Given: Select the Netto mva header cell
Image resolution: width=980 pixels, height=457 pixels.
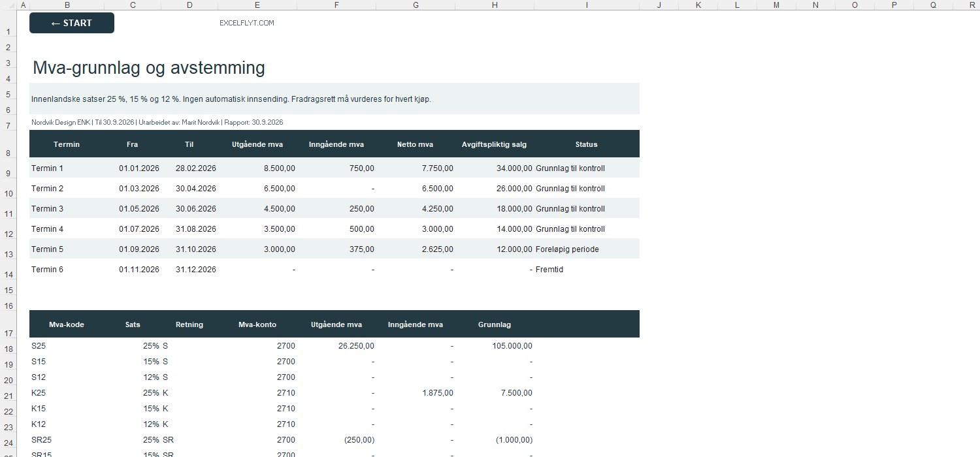Looking at the screenshot, I should pos(416,144).
